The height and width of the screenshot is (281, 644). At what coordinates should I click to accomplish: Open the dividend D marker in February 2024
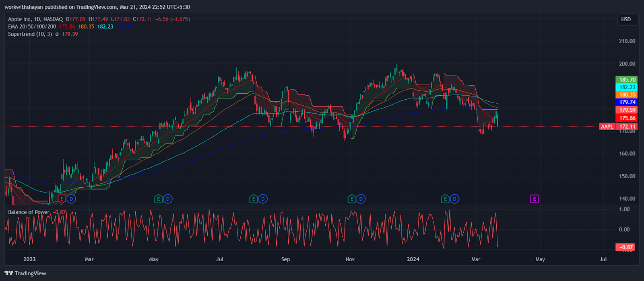454,199
